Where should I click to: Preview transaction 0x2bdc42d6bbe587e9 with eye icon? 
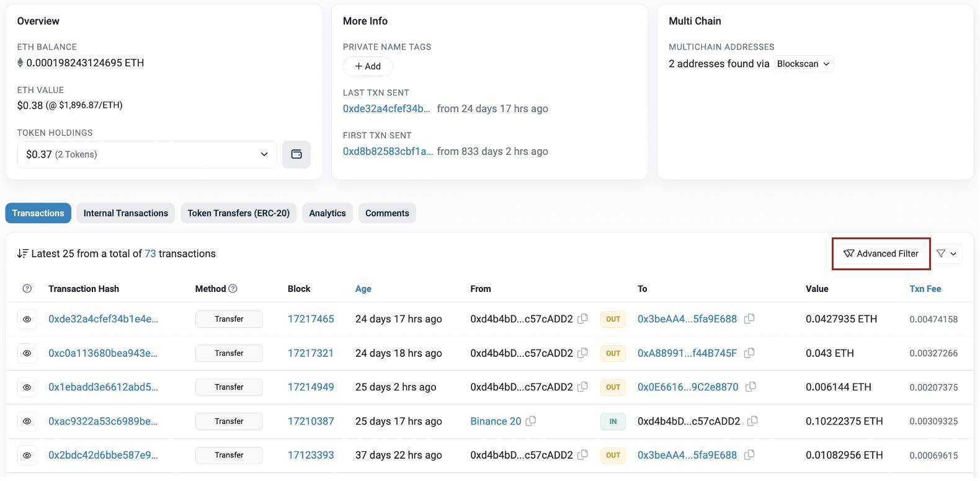pos(27,456)
